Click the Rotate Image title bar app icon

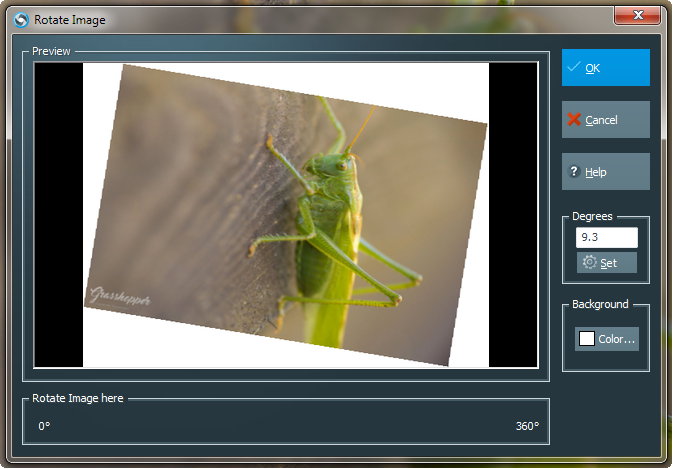click(20, 19)
